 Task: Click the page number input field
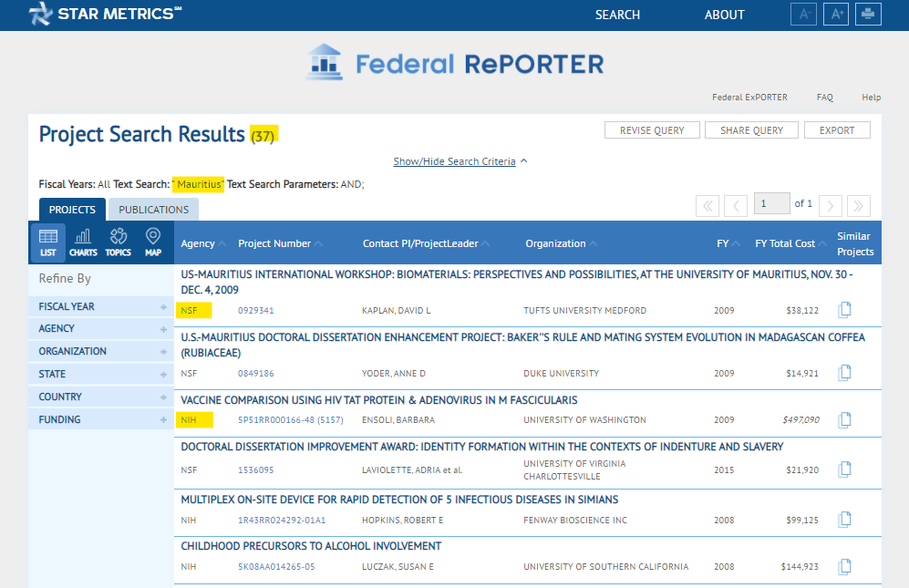click(771, 203)
